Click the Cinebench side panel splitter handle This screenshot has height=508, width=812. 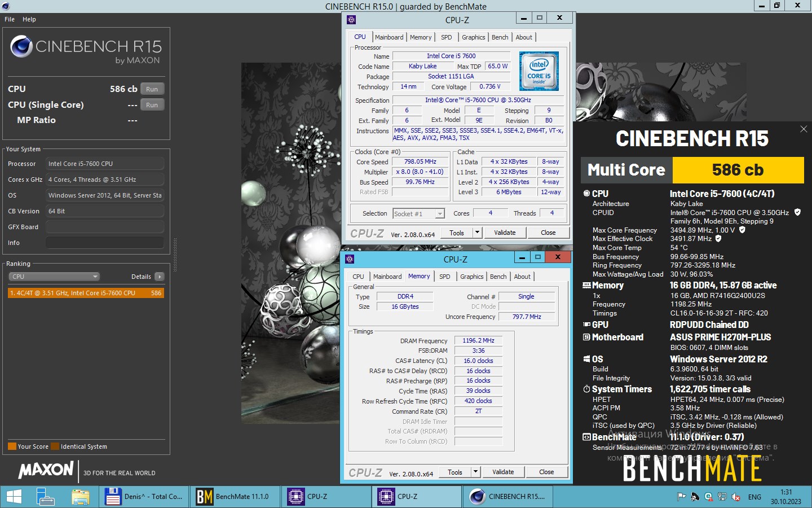coord(175,255)
